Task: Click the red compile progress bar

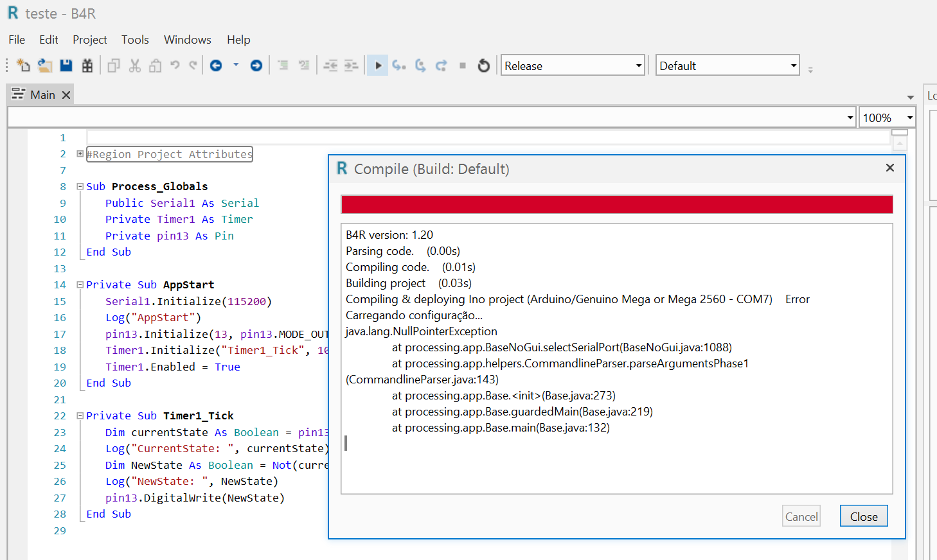Action: [616, 205]
